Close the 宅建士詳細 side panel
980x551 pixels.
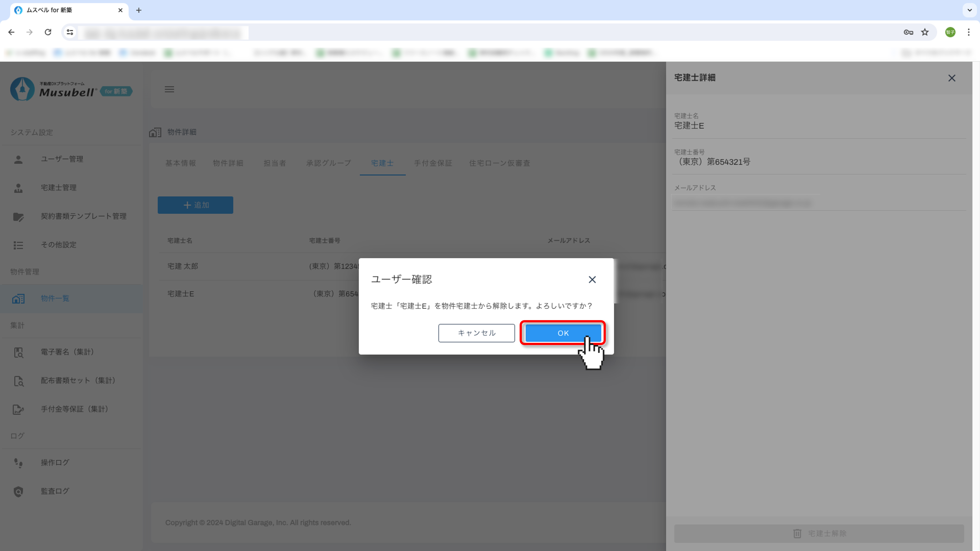pyautogui.click(x=951, y=78)
